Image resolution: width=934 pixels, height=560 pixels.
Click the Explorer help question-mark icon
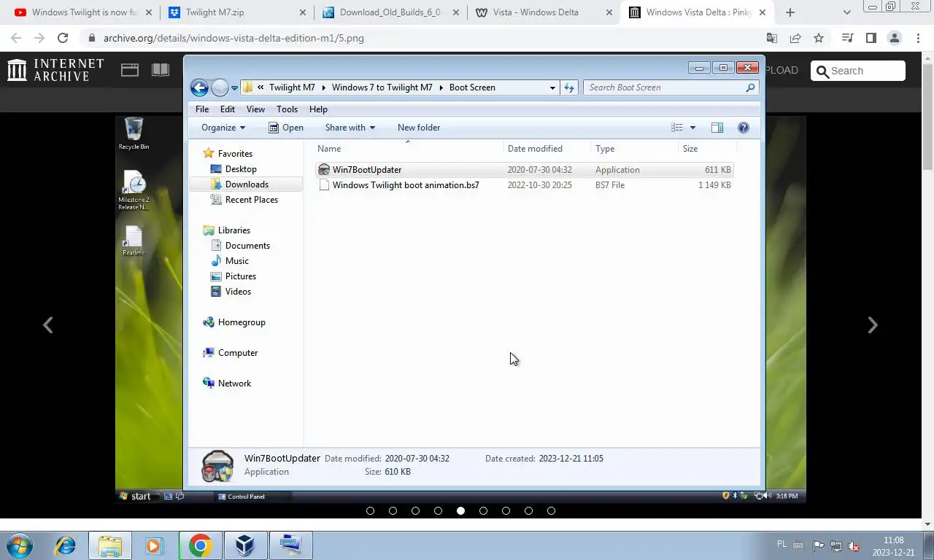point(743,128)
